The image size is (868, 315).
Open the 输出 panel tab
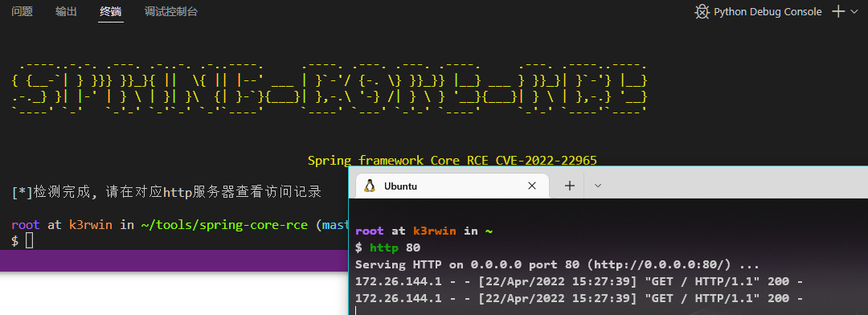click(67, 11)
